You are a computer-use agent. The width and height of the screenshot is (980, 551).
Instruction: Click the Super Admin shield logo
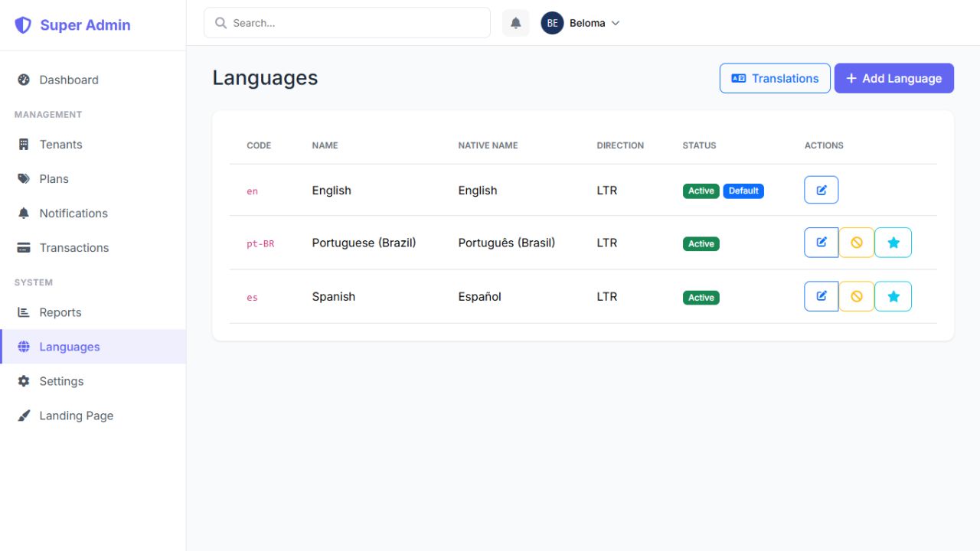pos(24,25)
